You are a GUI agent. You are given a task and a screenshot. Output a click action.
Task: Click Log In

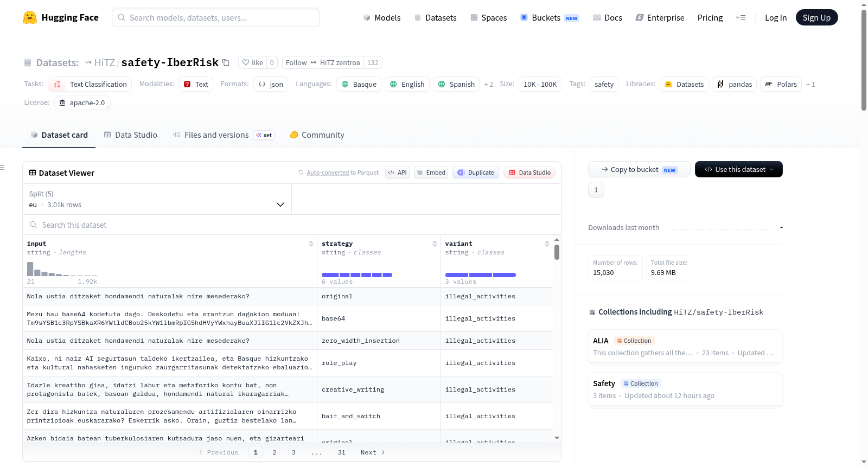coord(776,18)
